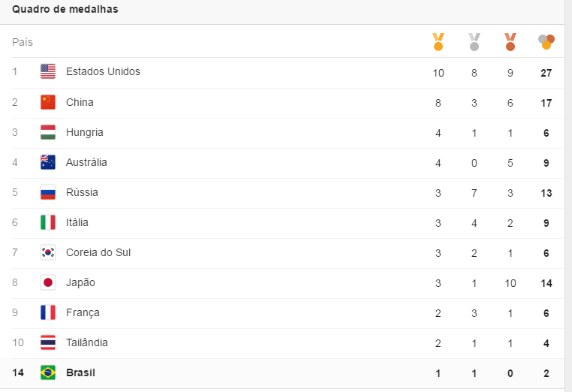Click the Italy flag icon
The image size is (572, 392).
48,222
